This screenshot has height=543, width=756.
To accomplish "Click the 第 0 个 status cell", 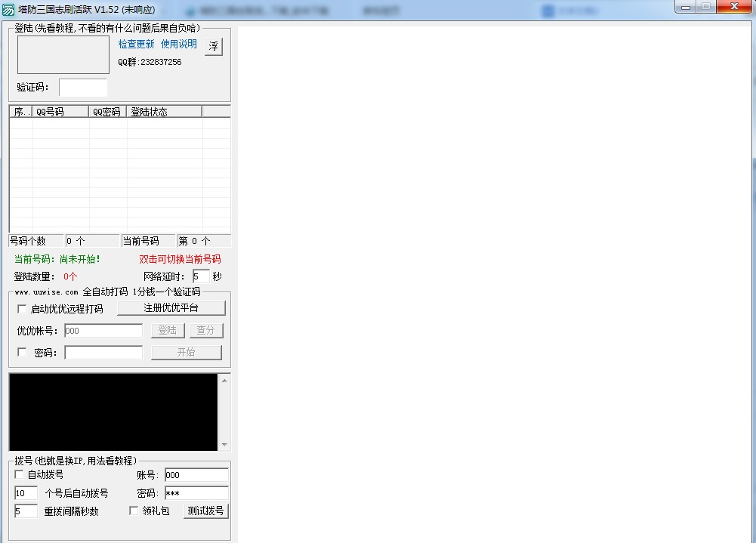I will [x=204, y=241].
